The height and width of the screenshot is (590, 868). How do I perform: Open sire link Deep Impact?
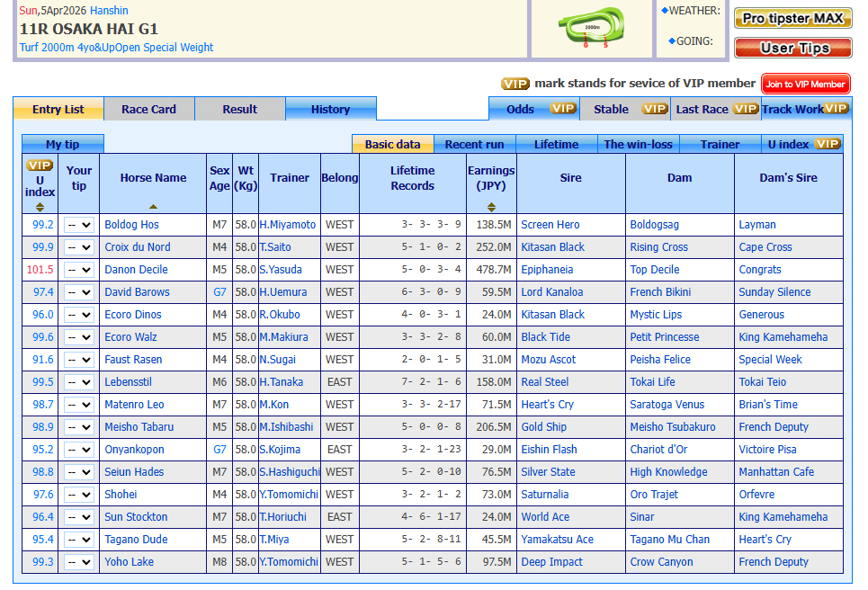tap(552, 562)
